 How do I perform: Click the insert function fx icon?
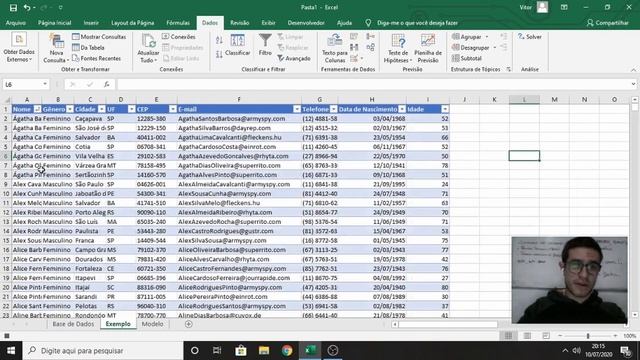pyautogui.click(x=107, y=84)
